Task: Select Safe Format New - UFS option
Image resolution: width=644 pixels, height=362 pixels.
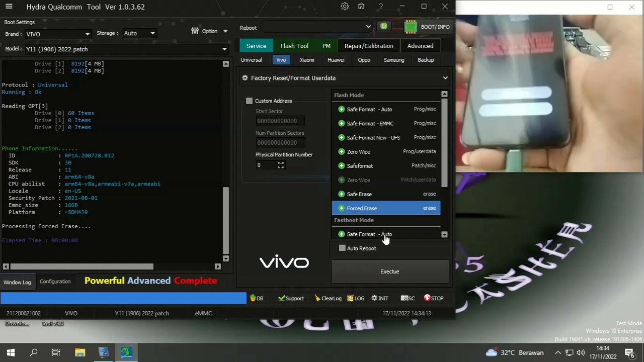Action: click(386, 137)
